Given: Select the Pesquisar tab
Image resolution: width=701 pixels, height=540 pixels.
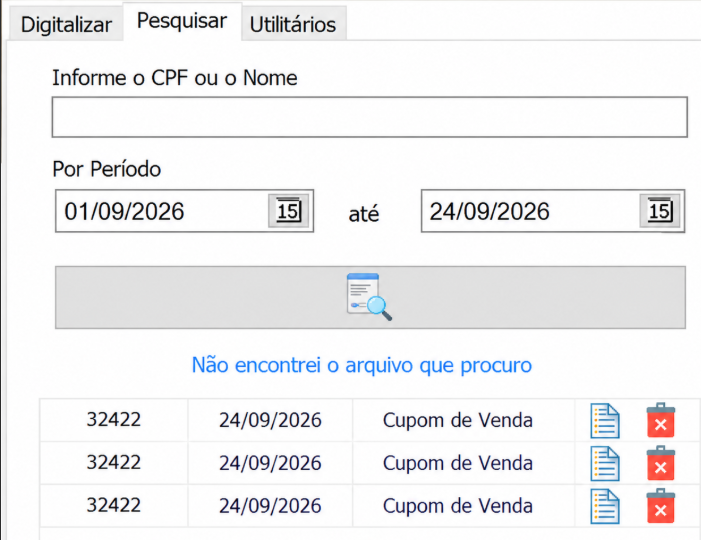Looking at the screenshot, I should (182, 21).
